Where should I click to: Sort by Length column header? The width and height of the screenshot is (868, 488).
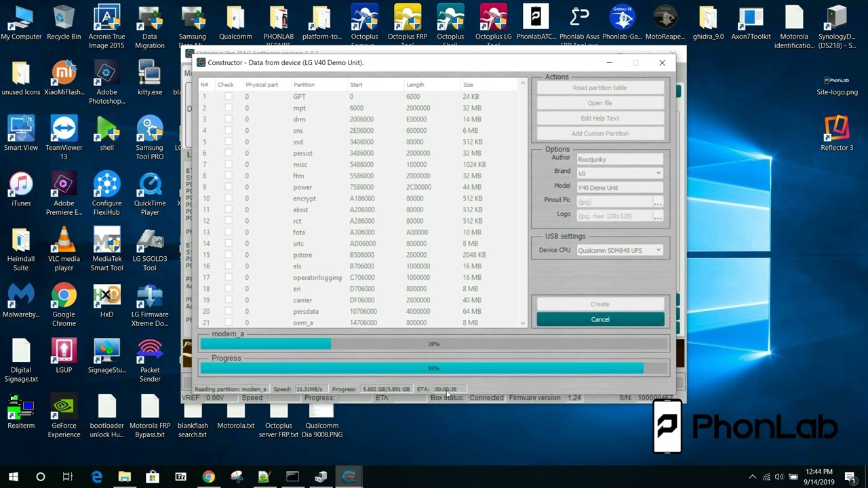coord(431,85)
